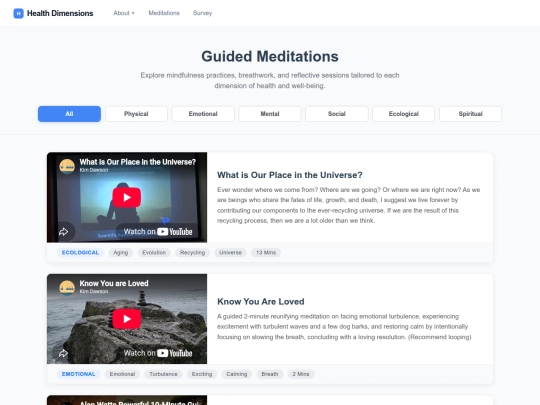Filter meditations by Mental
This screenshot has width=540, height=405.
tap(270, 114)
